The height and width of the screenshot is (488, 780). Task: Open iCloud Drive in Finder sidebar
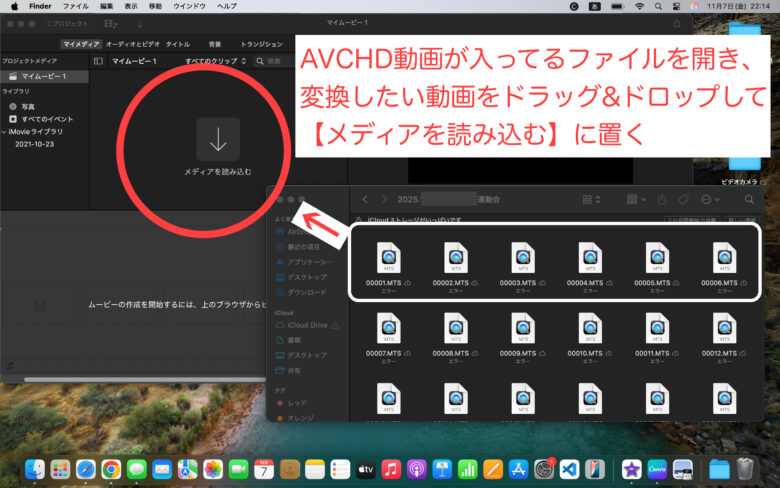(x=307, y=326)
